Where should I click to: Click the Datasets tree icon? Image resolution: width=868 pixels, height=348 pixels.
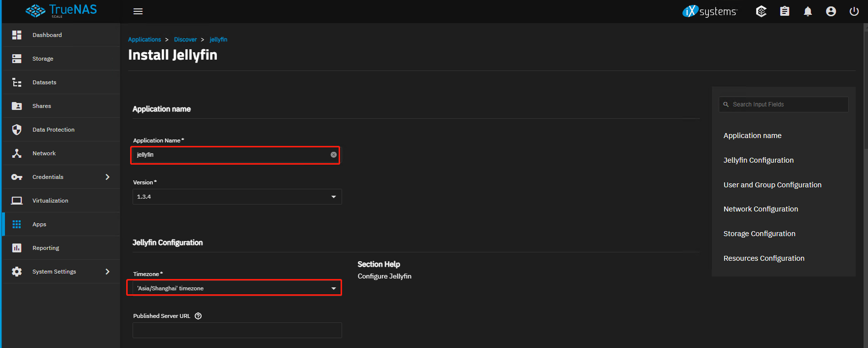point(17,82)
